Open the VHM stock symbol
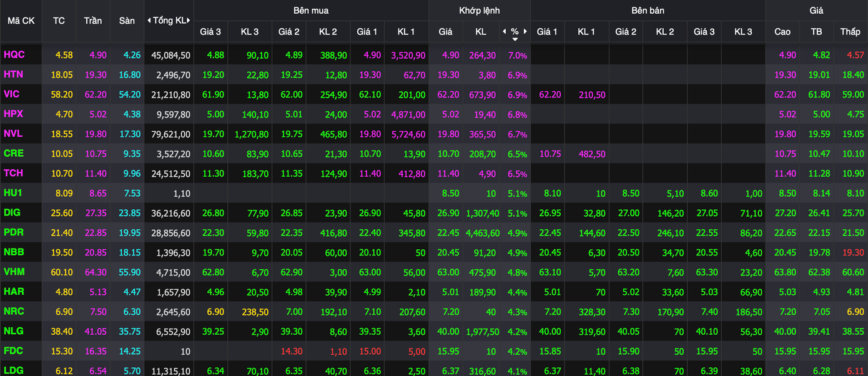This screenshot has height=376, width=868. [14, 272]
